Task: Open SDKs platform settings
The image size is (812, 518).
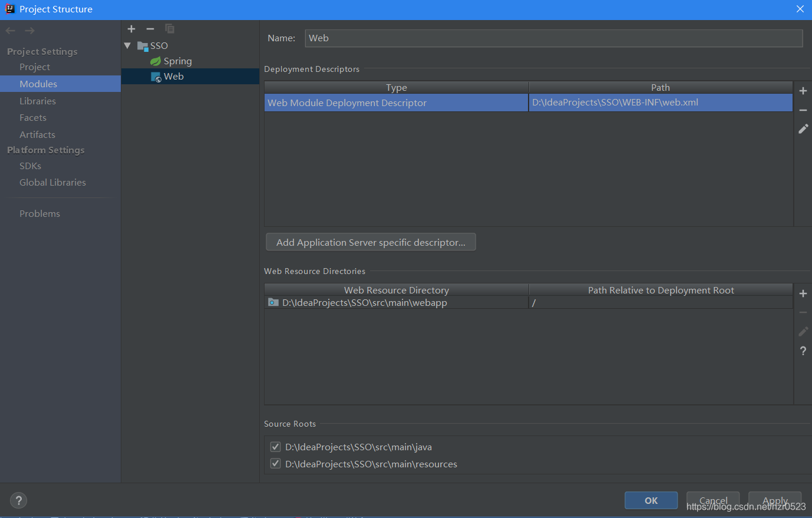Action: coord(31,166)
